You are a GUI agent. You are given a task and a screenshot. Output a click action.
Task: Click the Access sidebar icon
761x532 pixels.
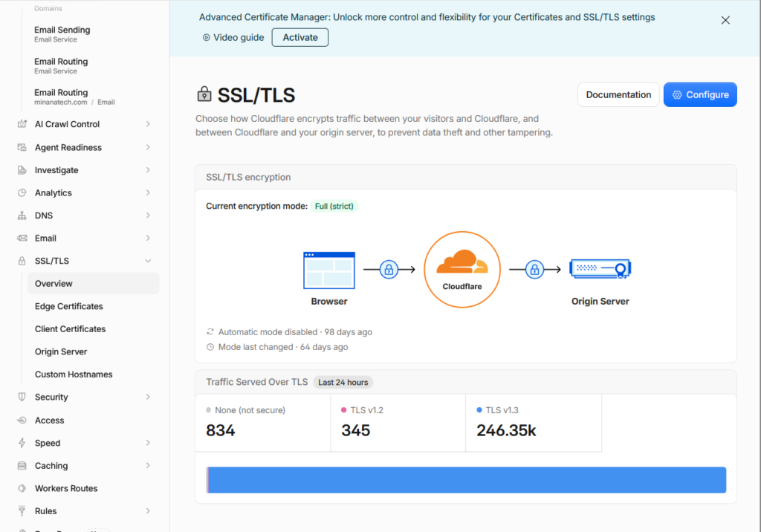[x=22, y=421]
